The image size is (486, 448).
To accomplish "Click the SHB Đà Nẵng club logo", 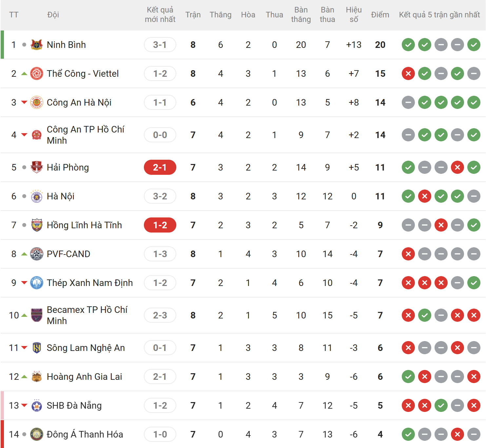I will point(37,405).
